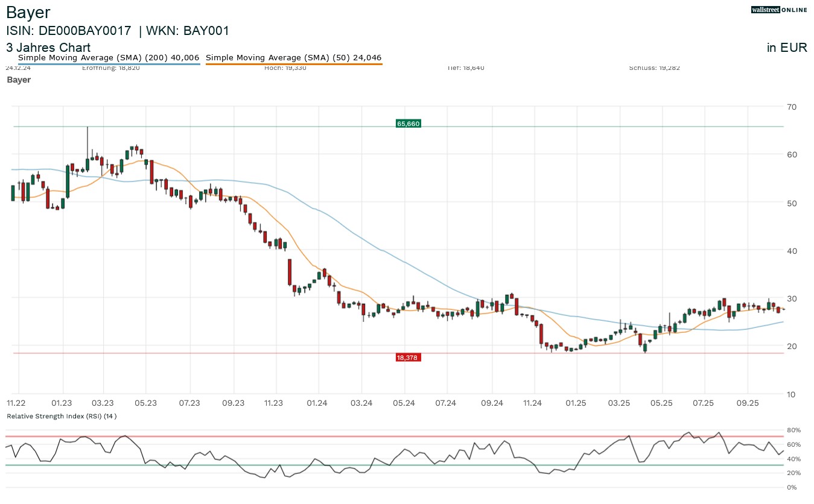Click the 70 price level on y-axis
This screenshot has height=504, width=814.
(x=791, y=107)
